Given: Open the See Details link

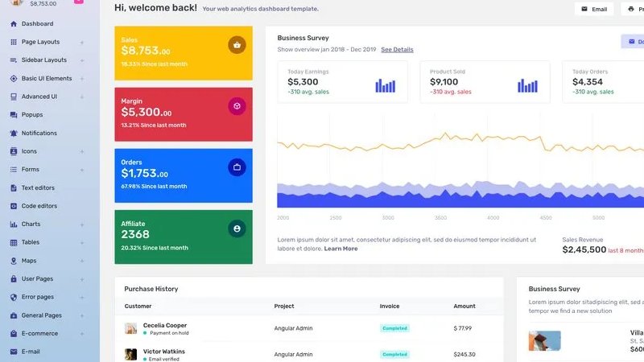Looking at the screenshot, I should (x=397, y=50).
